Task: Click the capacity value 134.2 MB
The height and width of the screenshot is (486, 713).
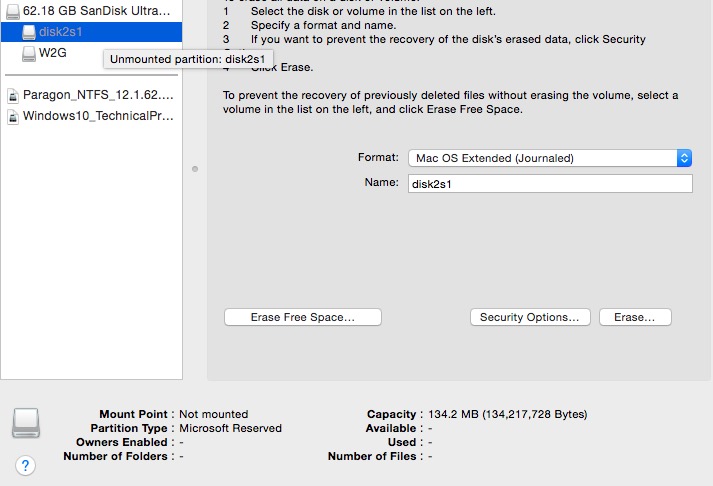Action: click(x=507, y=414)
